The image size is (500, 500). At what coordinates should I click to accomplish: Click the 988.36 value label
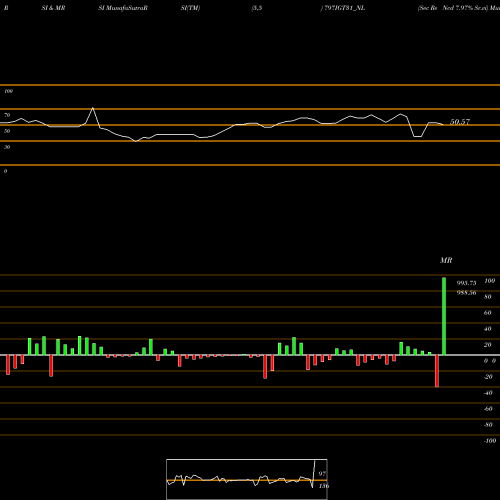click(466, 293)
